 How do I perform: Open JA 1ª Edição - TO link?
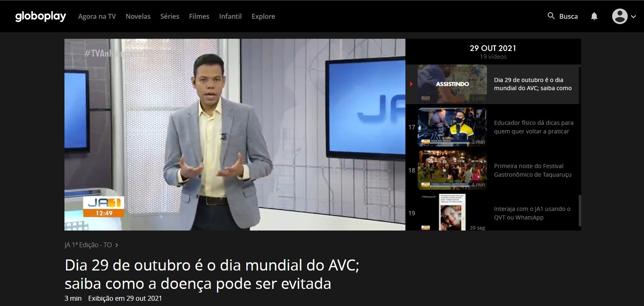[x=88, y=245]
